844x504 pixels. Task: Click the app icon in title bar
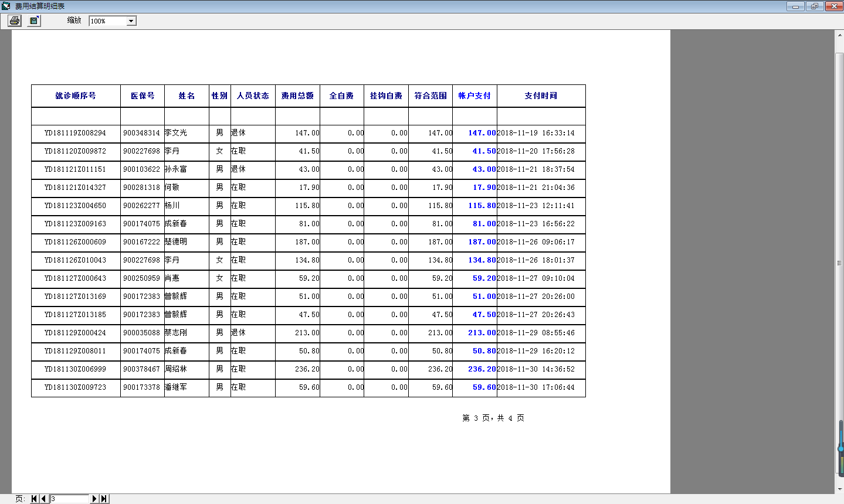[x=6, y=6]
